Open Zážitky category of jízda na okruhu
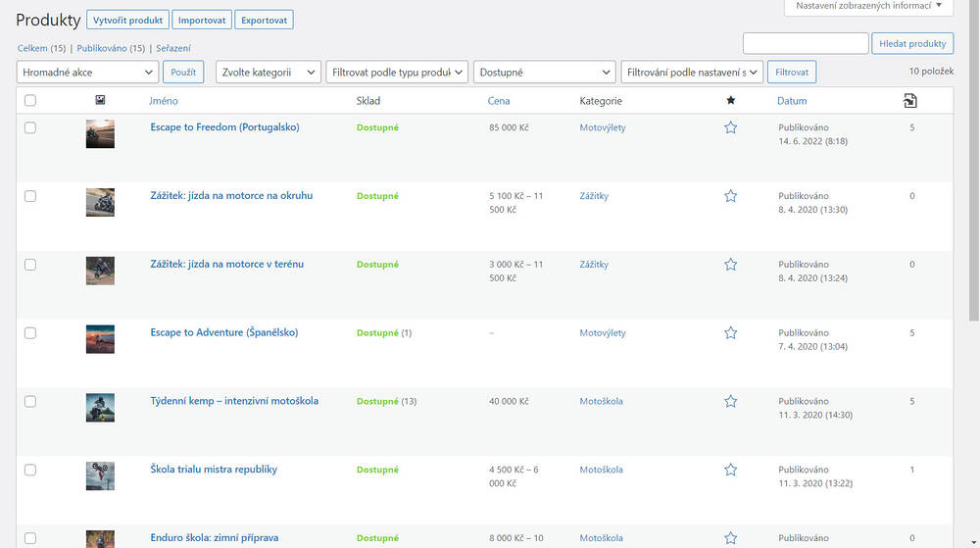This screenshot has width=980, height=548. (594, 196)
